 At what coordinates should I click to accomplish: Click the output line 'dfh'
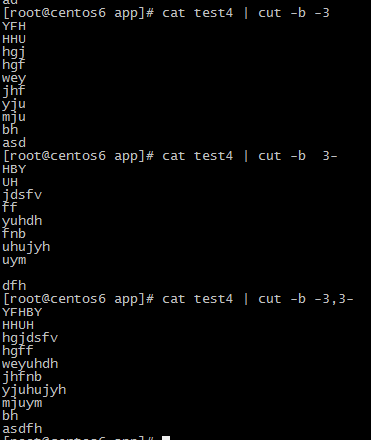pyautogui.click(x=14, y=286)
